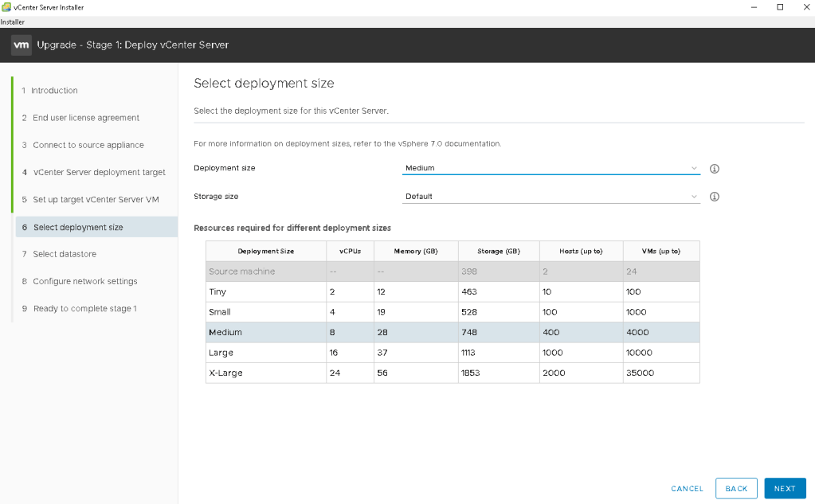Screen dimensions: 815x504
Task: Maximize the installer window
Action: (x=780, y=7)
